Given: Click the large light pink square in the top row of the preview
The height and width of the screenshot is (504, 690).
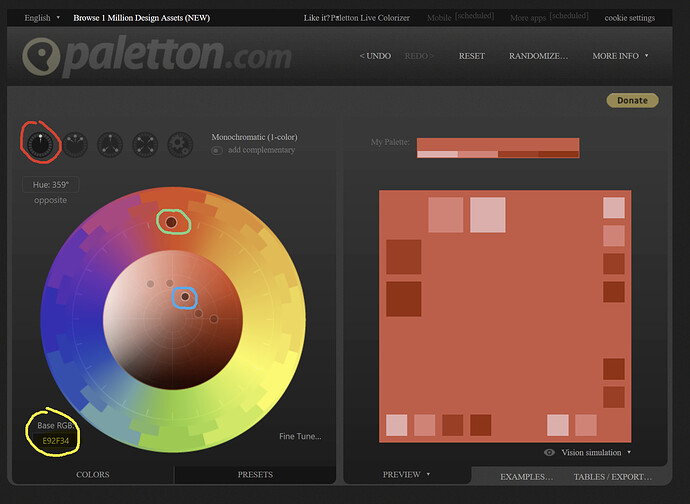Looking at the screenshot, I should click(x=488, y=215).
